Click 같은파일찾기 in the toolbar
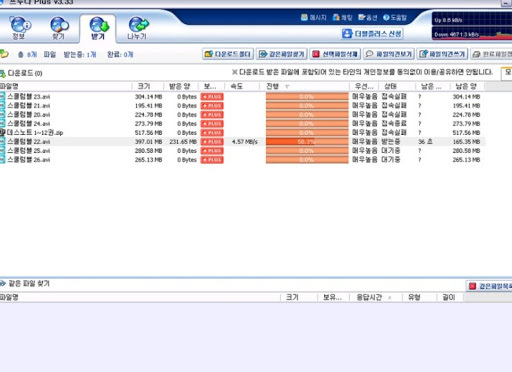This screenshot has height=372, width=512. (282, 54)
